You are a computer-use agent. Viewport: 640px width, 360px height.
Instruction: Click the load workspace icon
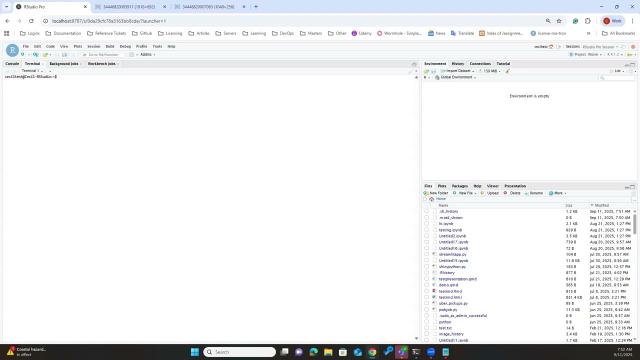coord(427,71)
